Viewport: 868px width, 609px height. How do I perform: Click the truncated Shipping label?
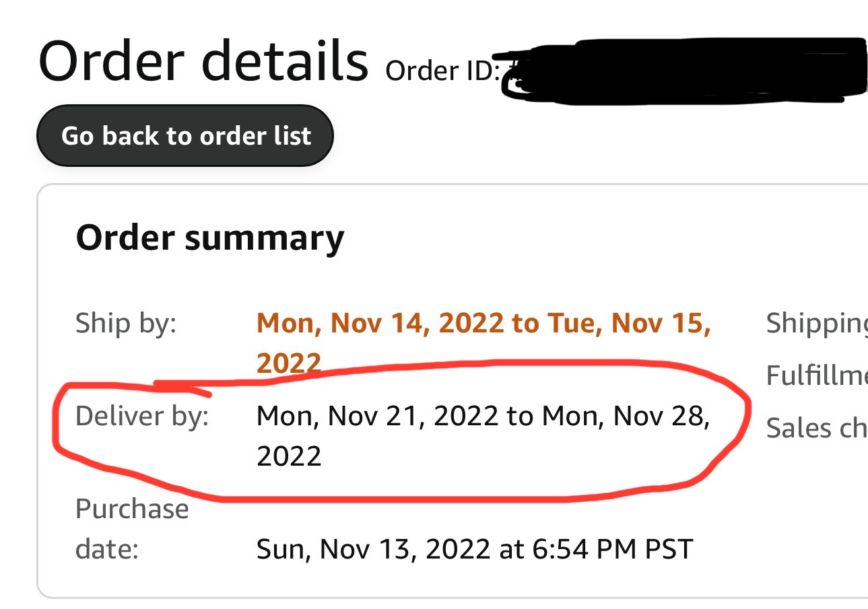point(817,325)
